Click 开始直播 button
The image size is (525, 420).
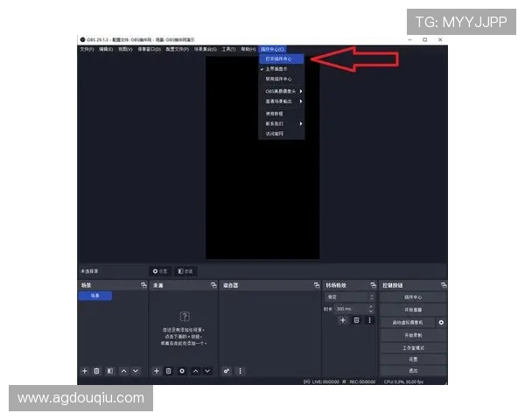click(413, 310)
